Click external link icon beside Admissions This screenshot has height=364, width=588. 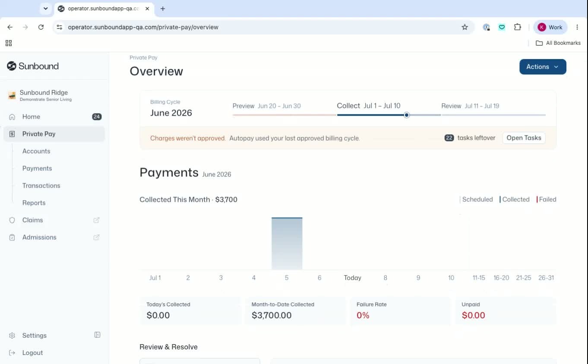97,237
